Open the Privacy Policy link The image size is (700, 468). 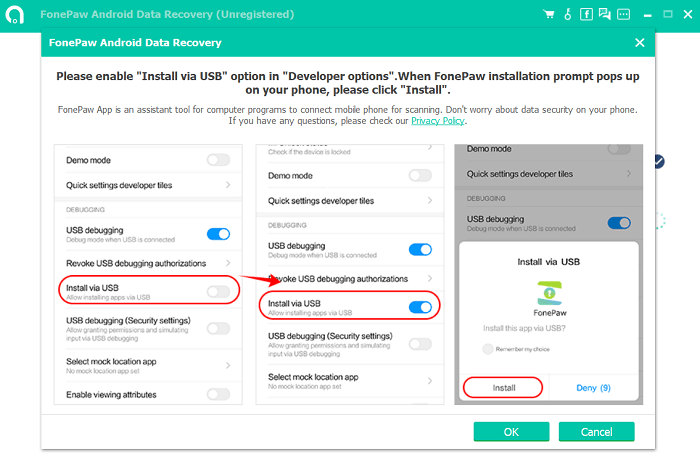pos(438,121)
